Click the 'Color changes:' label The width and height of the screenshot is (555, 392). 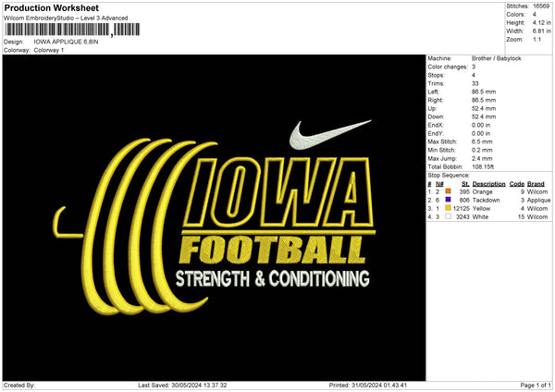click(448, 67)
